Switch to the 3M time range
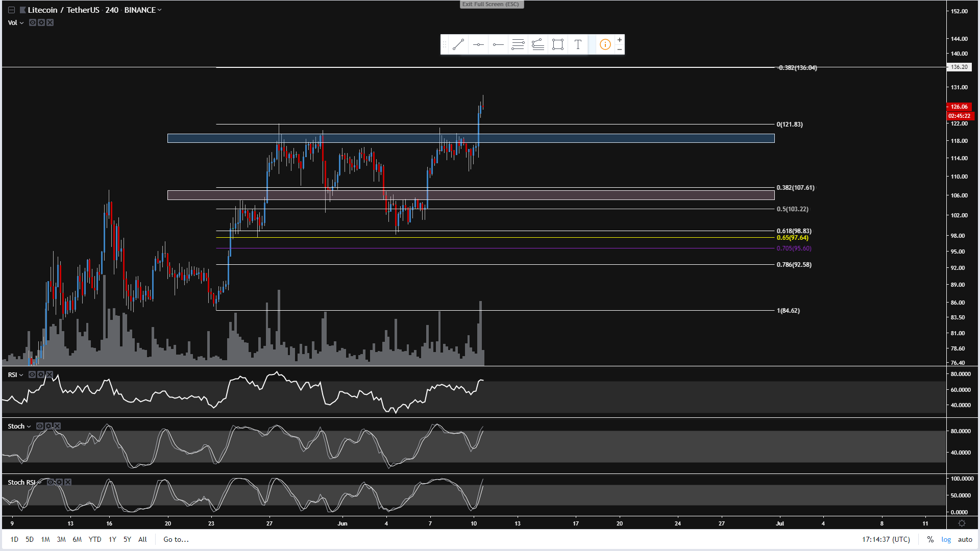This screenshot has width=980, height=551. [x=61, y=539]
